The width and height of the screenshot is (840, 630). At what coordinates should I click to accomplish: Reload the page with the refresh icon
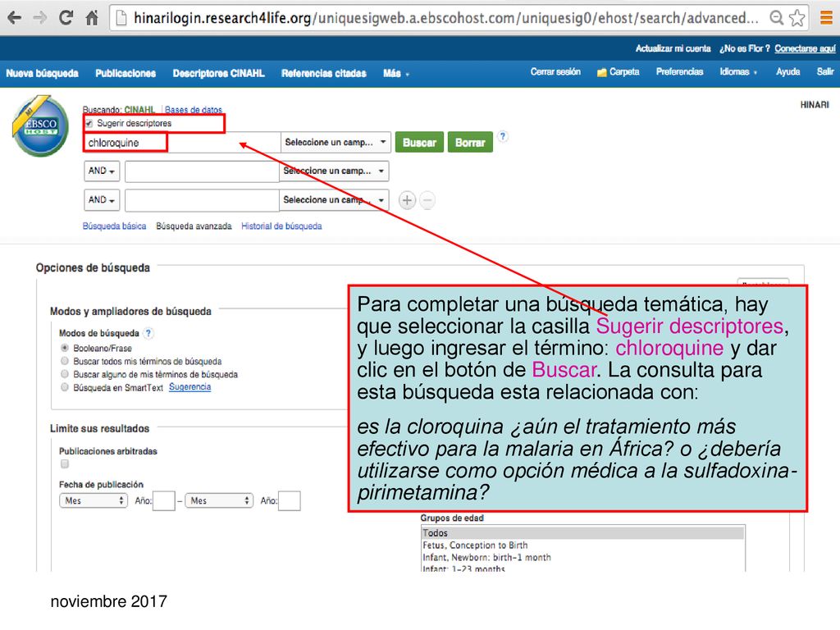(66, 18)
